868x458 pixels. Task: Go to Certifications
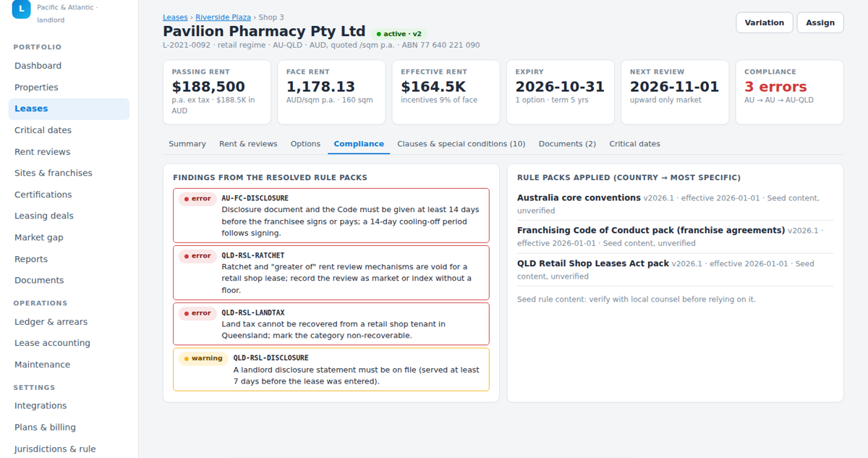pos(69,195)
